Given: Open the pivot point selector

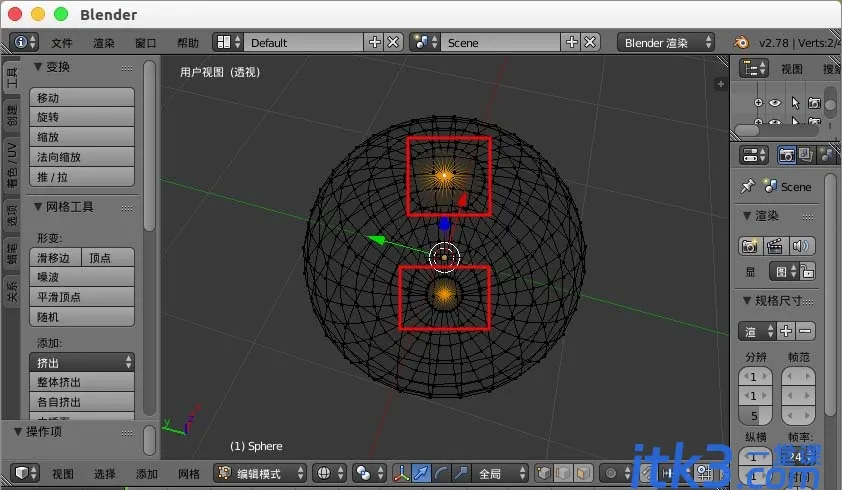Looking at the screenshot, I should [371, 473].
